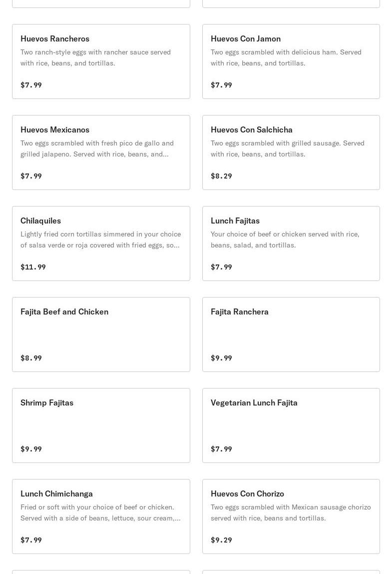Select the Huevos Con Jamon card
Image resolution: width=392 pixels, height=574 pixels.
tap(246, 38)
